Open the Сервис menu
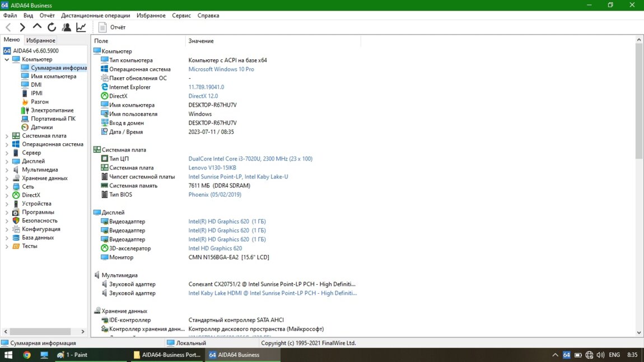 point(181,16)
